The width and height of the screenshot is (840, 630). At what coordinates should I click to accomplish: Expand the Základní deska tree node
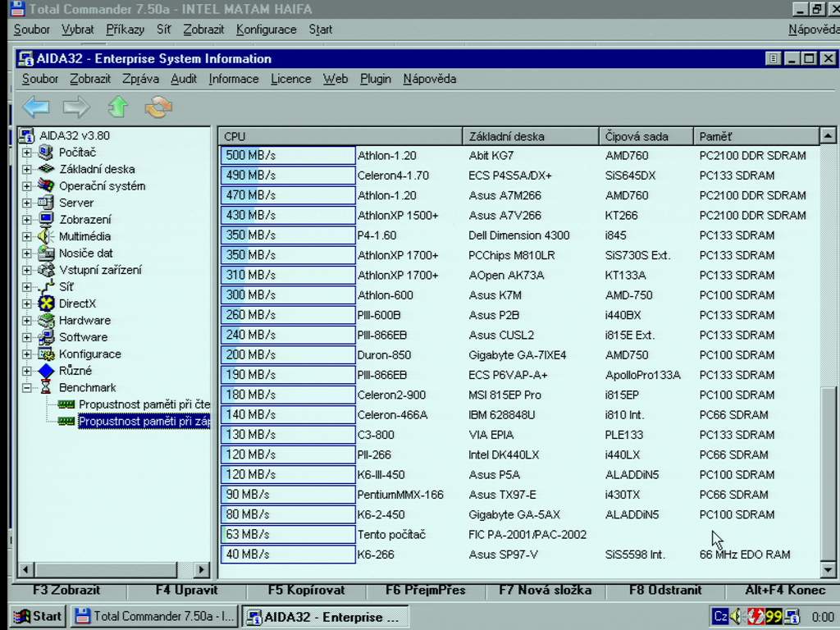point(26,169)
